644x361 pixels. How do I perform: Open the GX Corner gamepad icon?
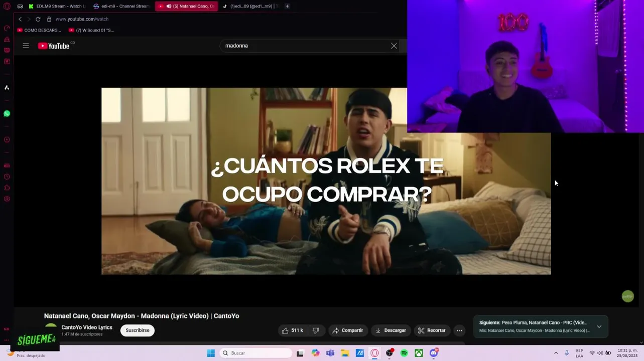(x=20, y=6)
